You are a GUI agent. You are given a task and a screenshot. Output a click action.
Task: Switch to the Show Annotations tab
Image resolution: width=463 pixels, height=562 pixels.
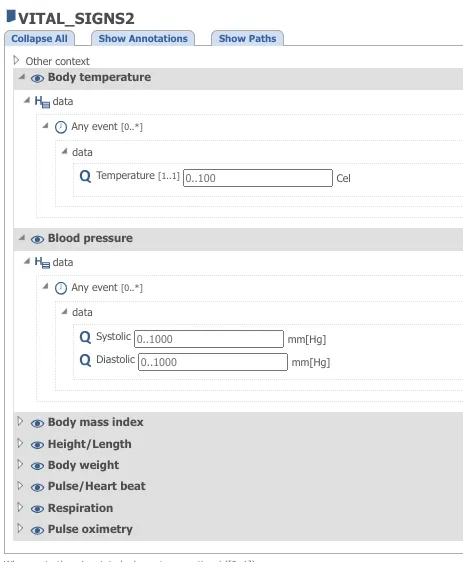pos(143,38)
